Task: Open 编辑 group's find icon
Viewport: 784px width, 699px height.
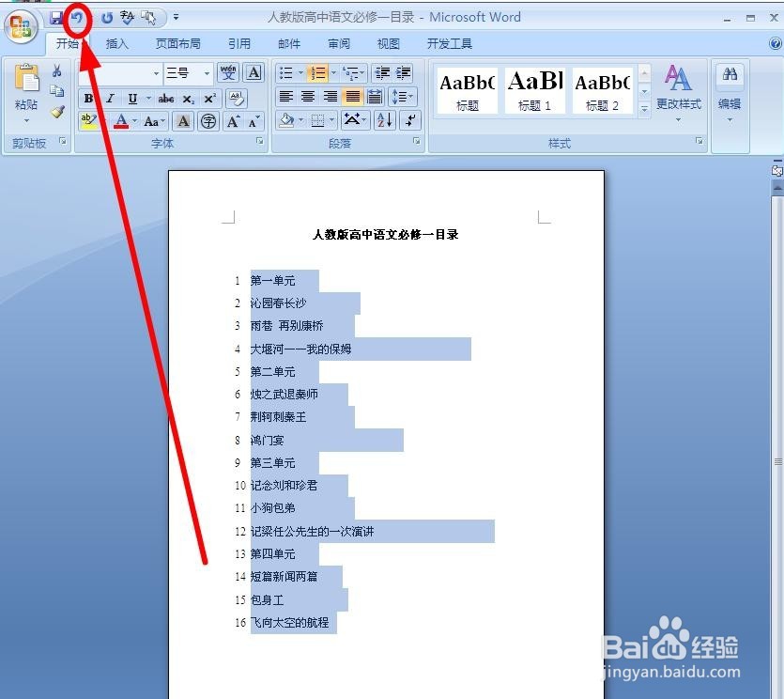Action: coord(730,72)
